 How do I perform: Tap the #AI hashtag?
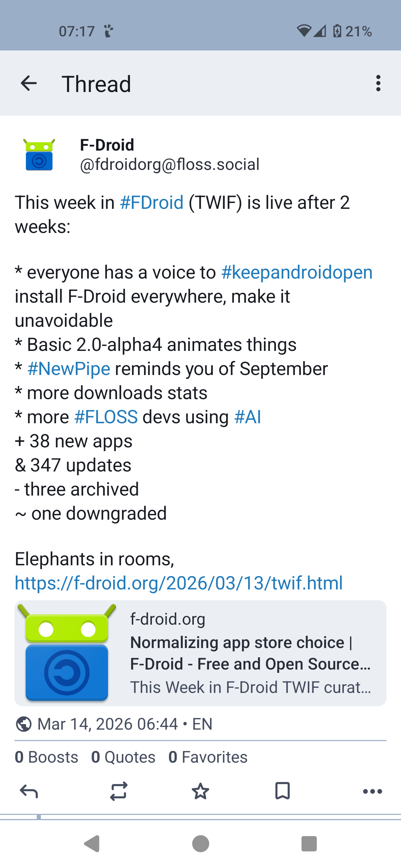248,417
